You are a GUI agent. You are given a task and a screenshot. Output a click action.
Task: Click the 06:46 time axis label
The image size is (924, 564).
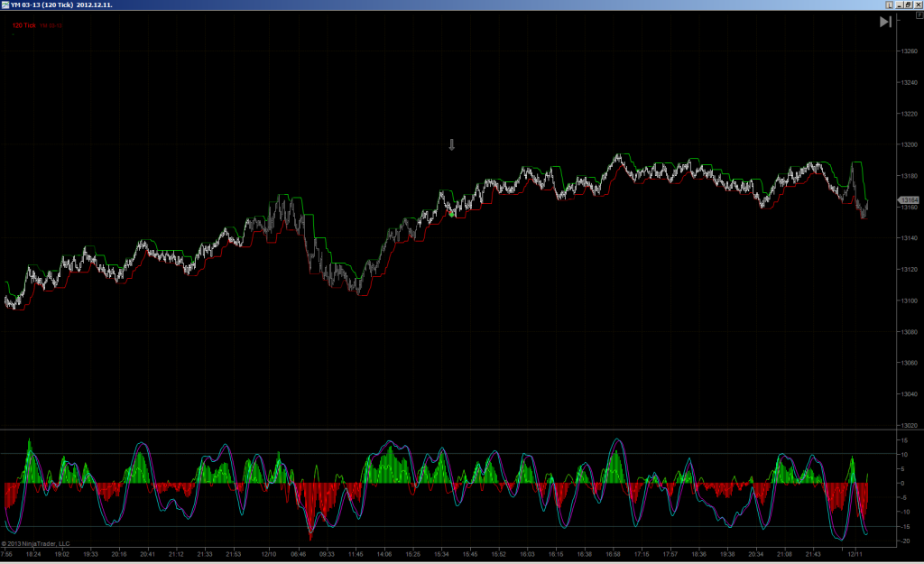point(298,554)
